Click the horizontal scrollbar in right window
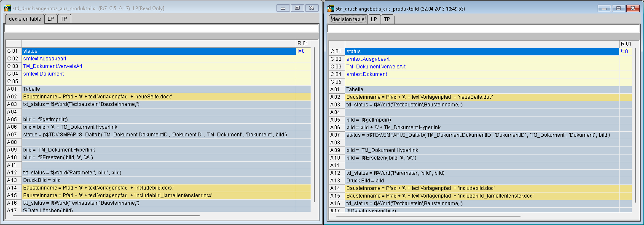Viewport: 644px width, 225px height. click(429, 216)
